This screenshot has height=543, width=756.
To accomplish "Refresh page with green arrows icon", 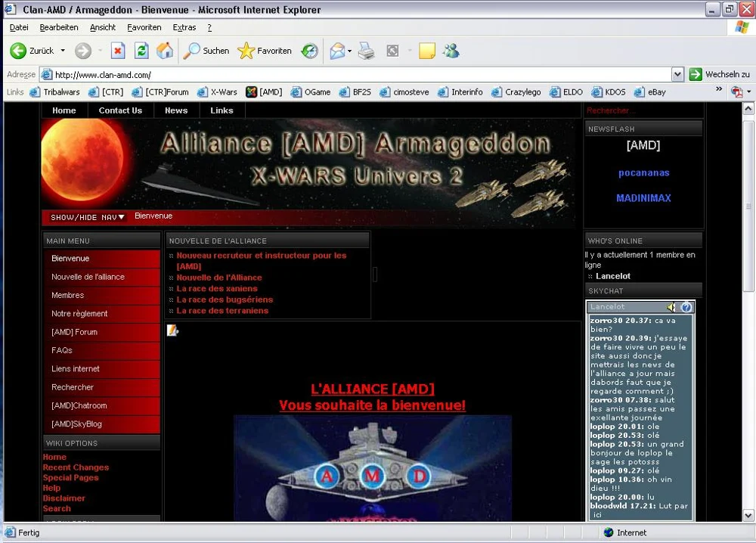I will click(141, 51).
